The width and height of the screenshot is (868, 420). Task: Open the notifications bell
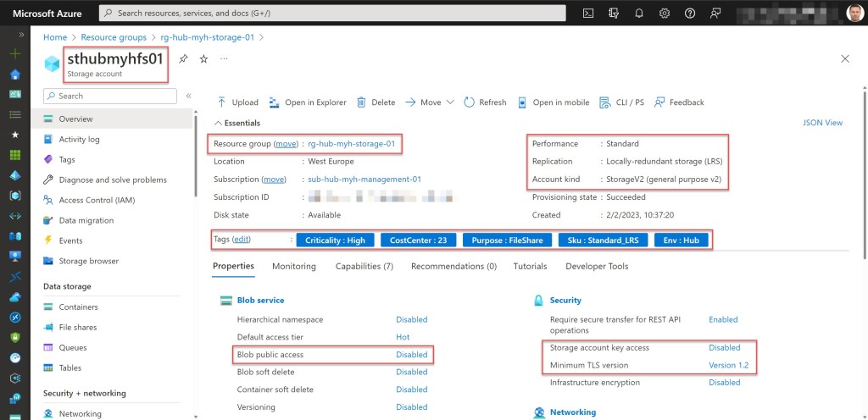point(639,14)
